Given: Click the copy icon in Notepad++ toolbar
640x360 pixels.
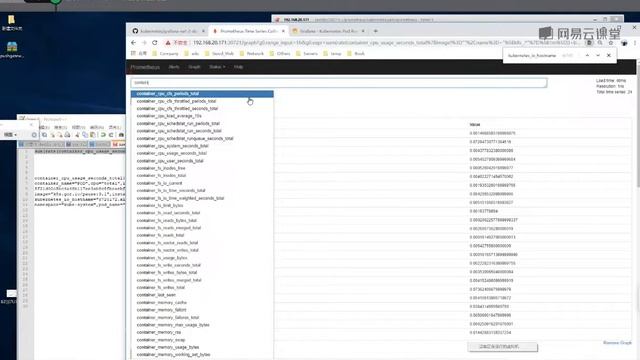Looking at the screenshot, I should (85, 135).
